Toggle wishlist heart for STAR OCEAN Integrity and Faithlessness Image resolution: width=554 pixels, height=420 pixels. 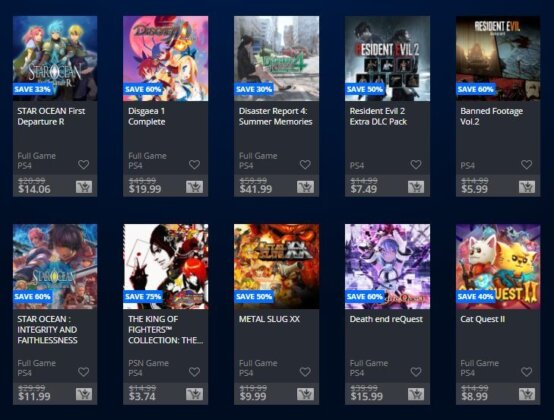click(83, 372)
